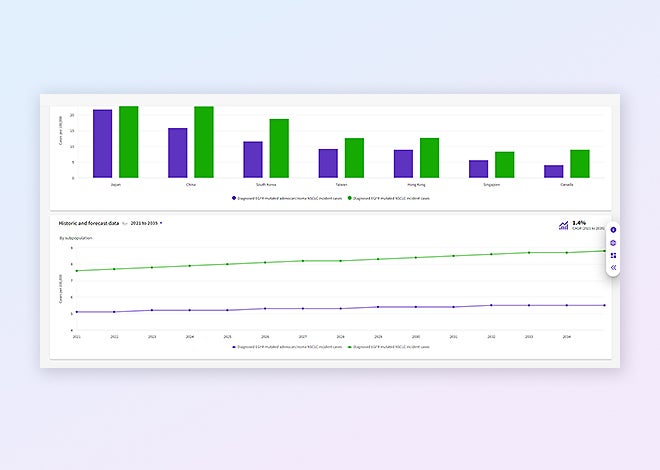Click Singapore's purple bar
The image size is (660, 470).
479,169
